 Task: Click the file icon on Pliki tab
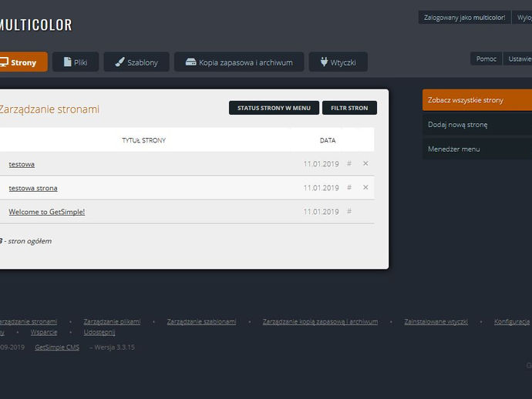click(68, 62)
